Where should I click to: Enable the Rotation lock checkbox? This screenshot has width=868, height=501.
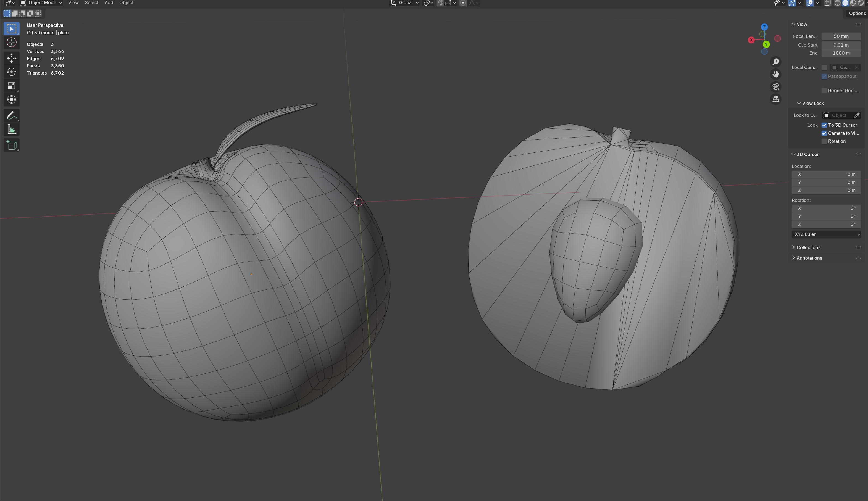824,141
